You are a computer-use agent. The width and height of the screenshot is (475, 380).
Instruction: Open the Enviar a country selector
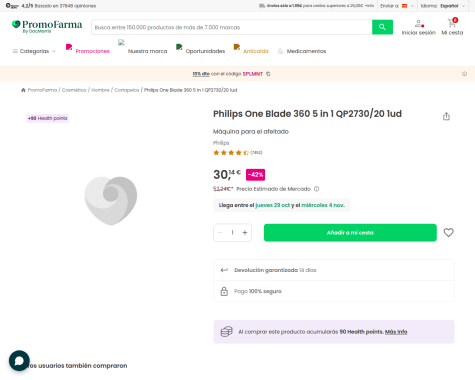point(397,6)
